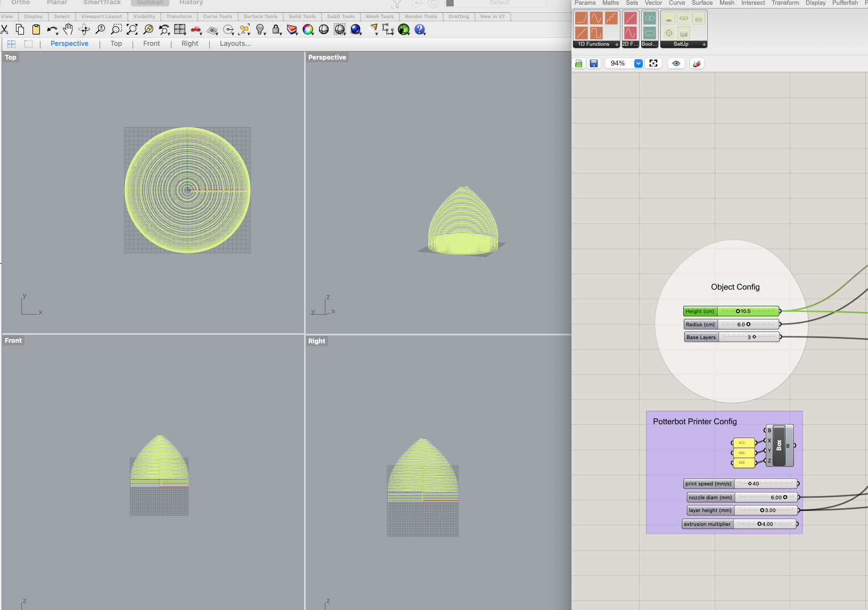Save the Grasshopper definition with the floppy disk icon
The width and height of the screenshot is (868, 610).
(x=594, y=63)
